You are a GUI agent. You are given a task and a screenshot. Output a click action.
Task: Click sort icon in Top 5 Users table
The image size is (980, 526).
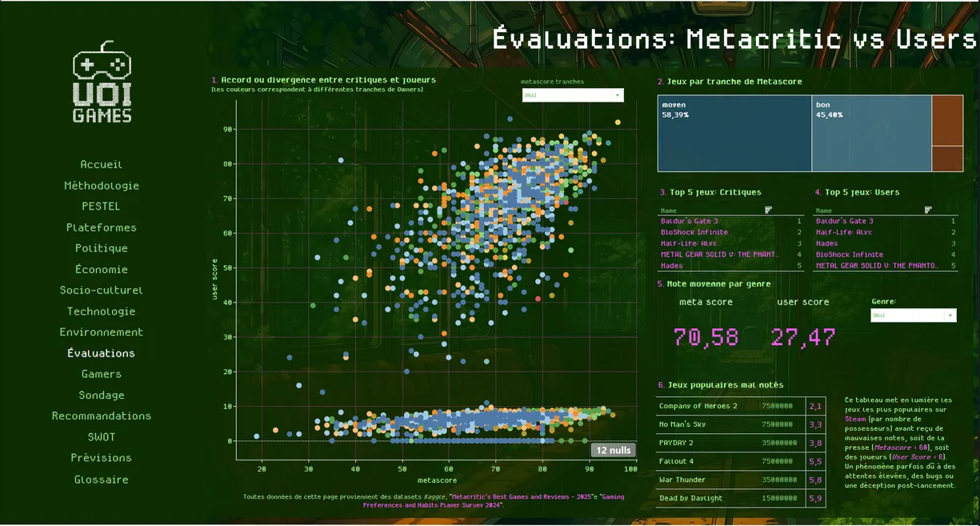tap(928, 210)
